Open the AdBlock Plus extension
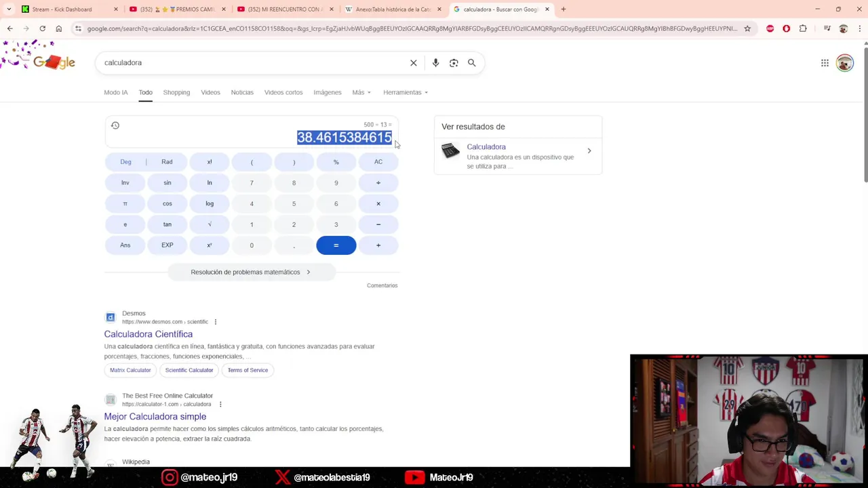The height and width of the screenshot is (488, 868). 770,28
